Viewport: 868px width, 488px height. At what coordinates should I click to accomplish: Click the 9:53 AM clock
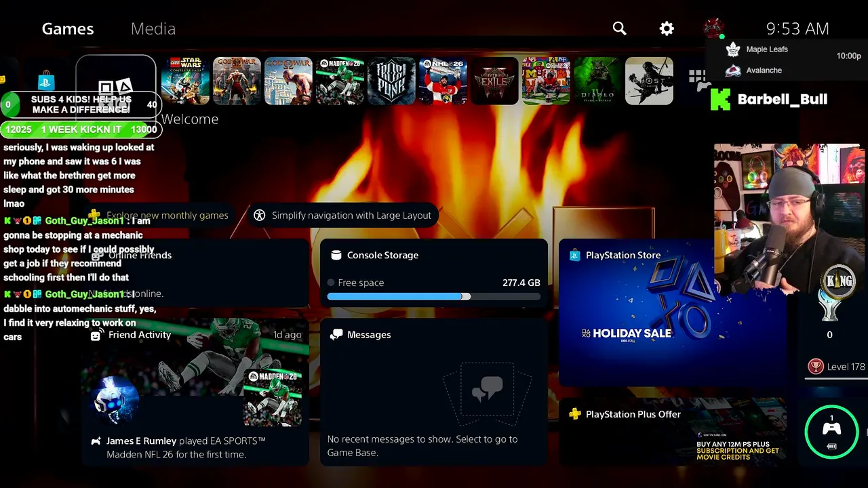pos(797,28)
